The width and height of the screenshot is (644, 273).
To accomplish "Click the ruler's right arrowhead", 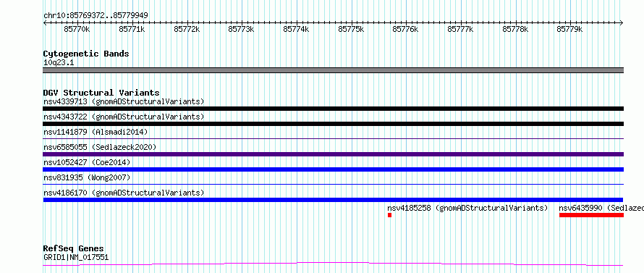I will (x=622, y=22).
